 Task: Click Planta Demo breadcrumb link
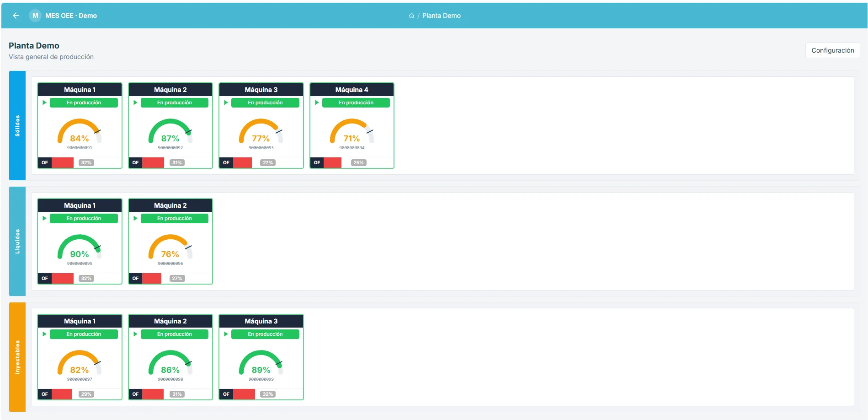(x=441, y=16)
